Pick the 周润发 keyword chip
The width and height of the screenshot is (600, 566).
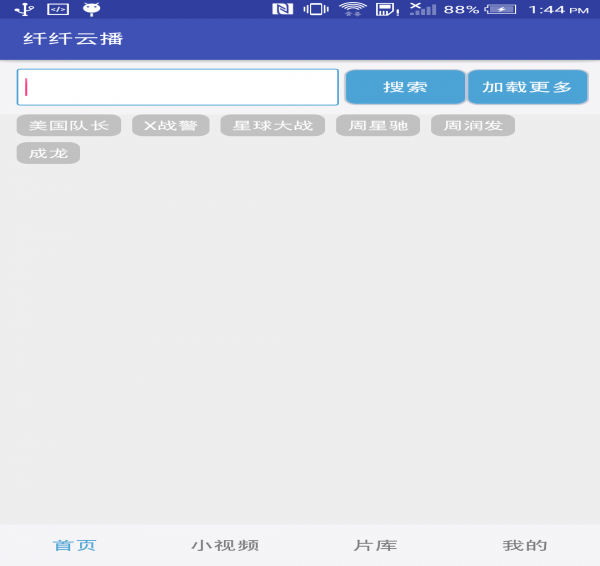click(x=473, y=125)
